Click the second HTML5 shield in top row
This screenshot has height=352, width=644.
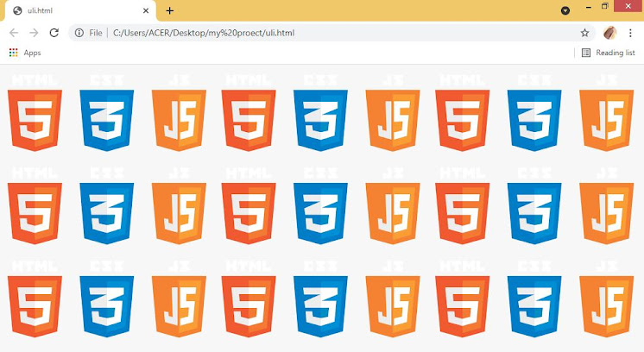[x=249, y=120]
